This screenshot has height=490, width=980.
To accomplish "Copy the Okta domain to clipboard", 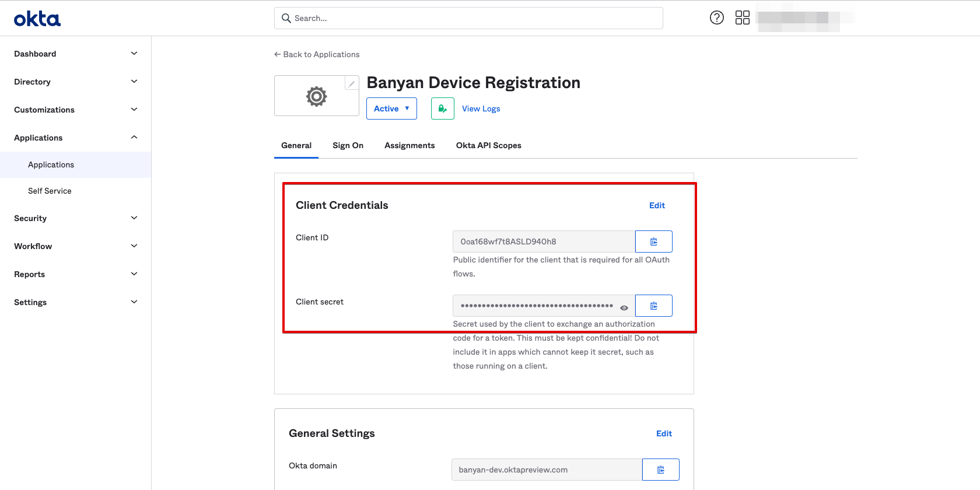I will (660, 470).
